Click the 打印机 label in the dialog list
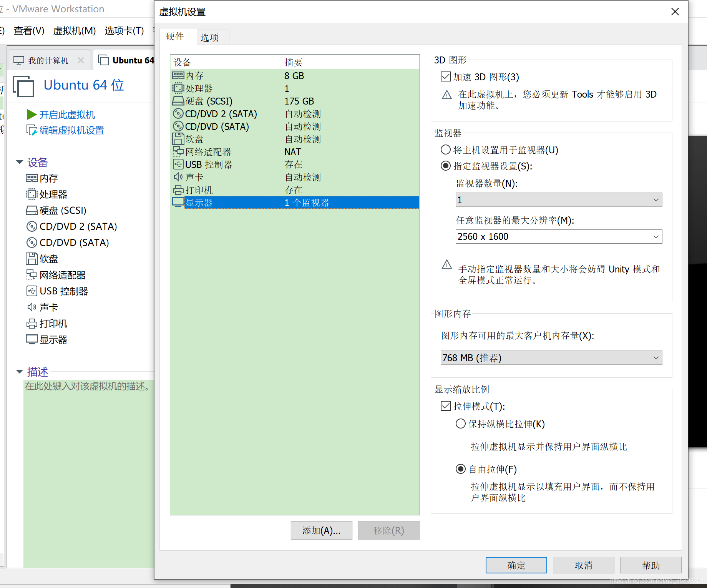 coord(199,190)
